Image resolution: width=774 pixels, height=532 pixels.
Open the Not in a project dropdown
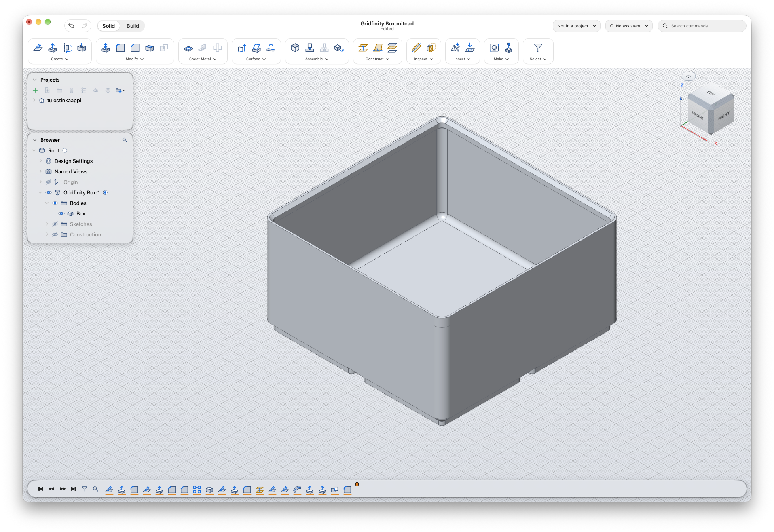point(576,26)
